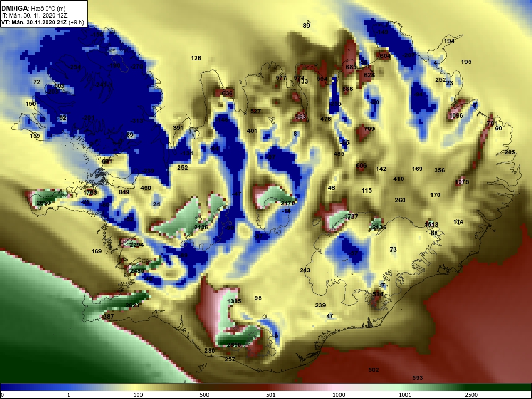Screen dimensions: 532x399
Task: Click the map value 410
Action: tap(398, 179)
